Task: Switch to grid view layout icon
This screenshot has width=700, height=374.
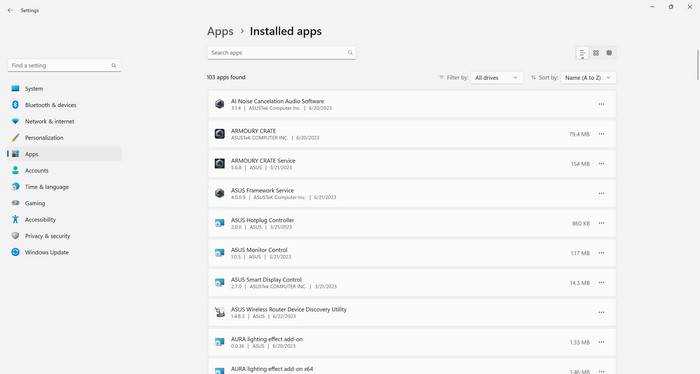Action: click(596, 53)
